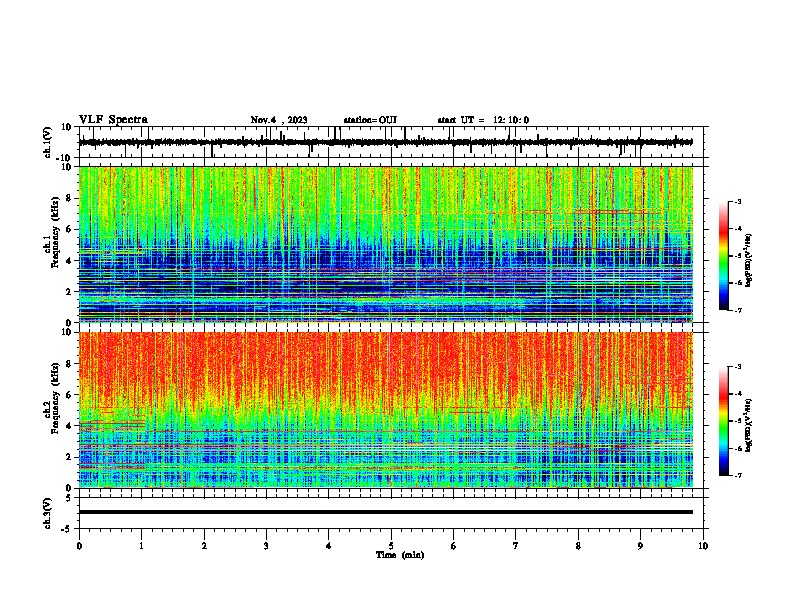Click the "-7" label on the ch.2 color bar

(738, 475)
